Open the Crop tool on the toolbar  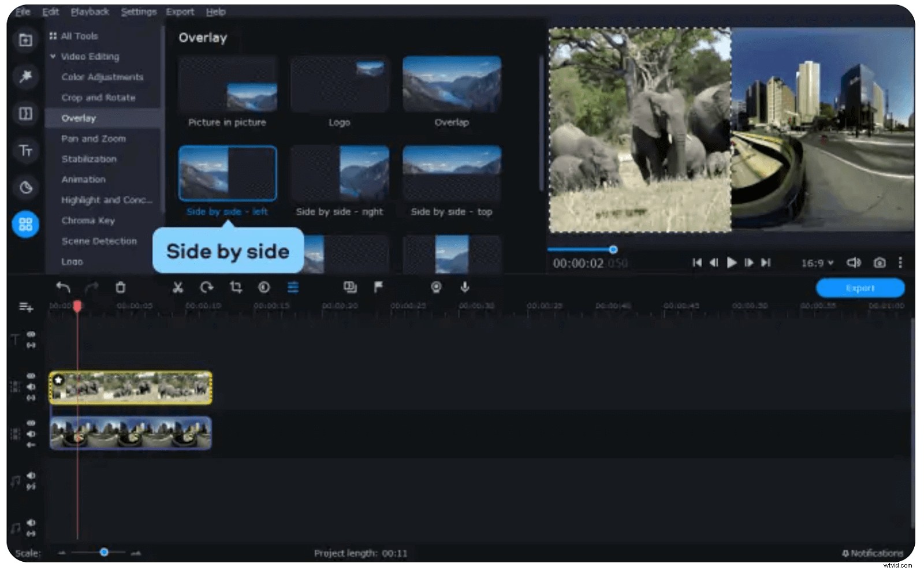coord(236,288)
